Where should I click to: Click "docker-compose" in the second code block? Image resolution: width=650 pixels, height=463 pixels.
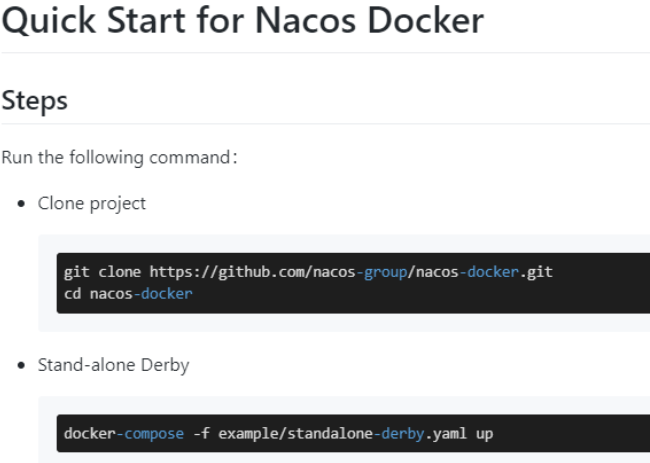[123, 434]
